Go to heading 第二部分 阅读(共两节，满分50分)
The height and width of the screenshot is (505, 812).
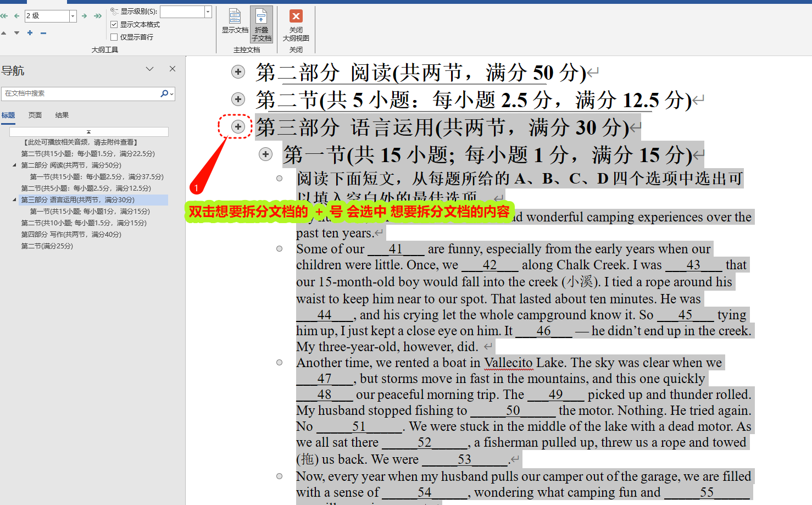(71, 165)
